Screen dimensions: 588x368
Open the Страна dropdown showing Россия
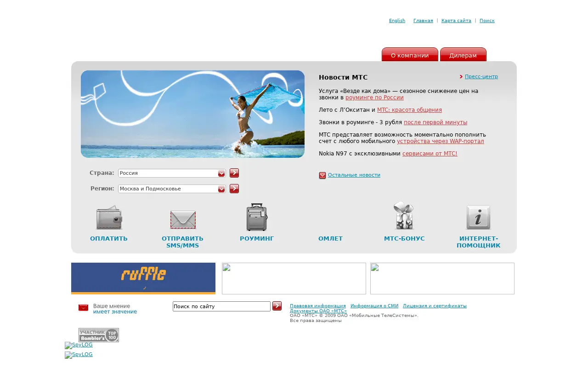pos(172,173)
